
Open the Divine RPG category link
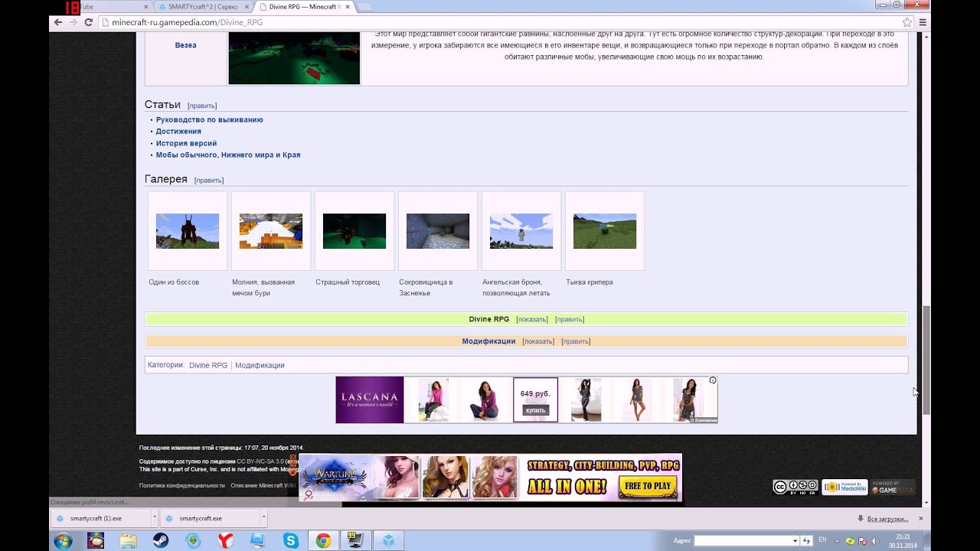208,365
